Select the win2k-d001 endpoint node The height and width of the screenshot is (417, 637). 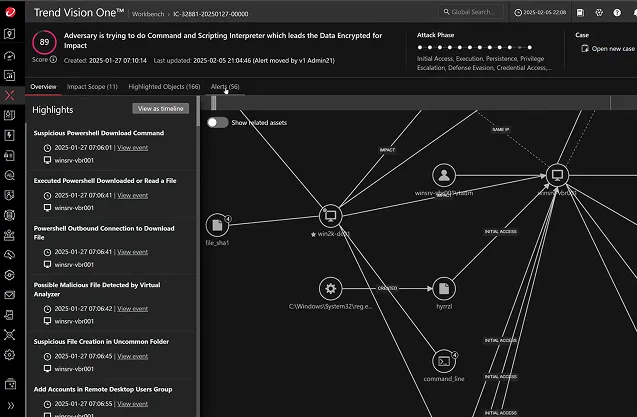pos(331,216)
